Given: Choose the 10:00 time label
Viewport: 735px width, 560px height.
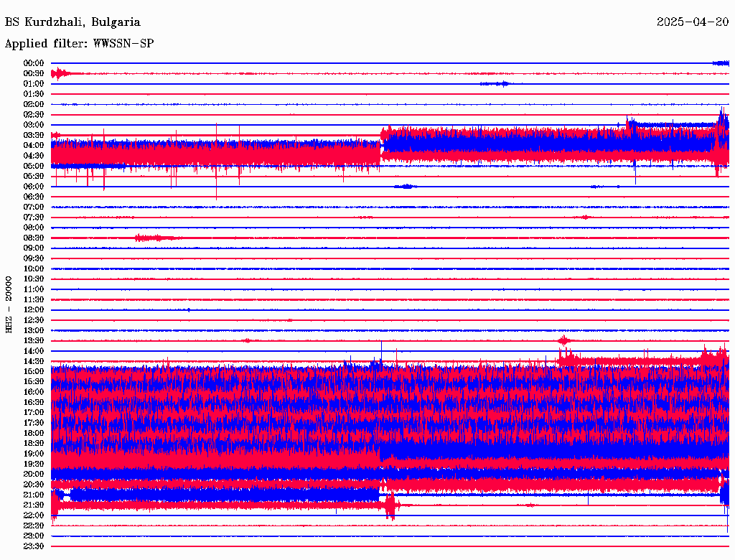Looking at the screenshot, I should (34, 269).
